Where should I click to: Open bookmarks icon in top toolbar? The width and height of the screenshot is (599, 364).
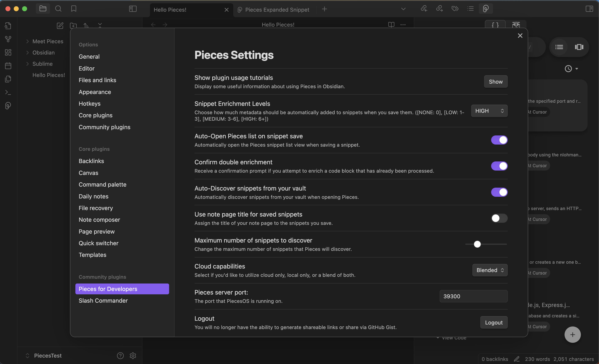[x=74, y=9]
